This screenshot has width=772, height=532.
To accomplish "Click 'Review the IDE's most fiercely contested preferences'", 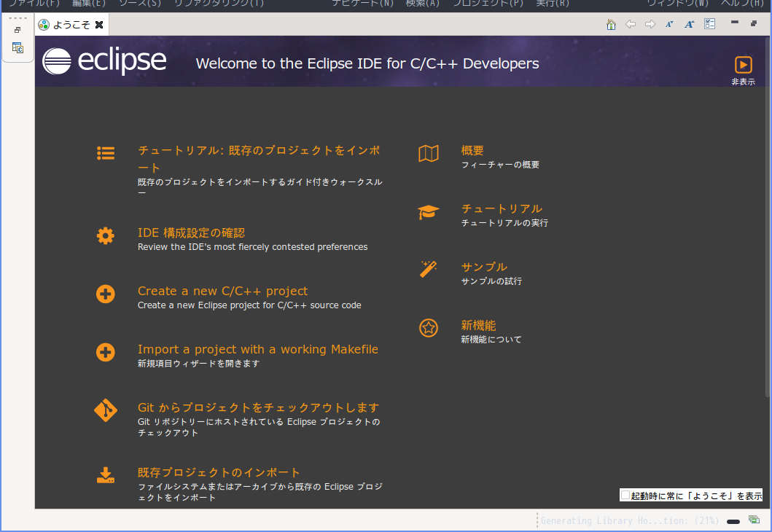I will pyautogui.click(x=252, y=247).
